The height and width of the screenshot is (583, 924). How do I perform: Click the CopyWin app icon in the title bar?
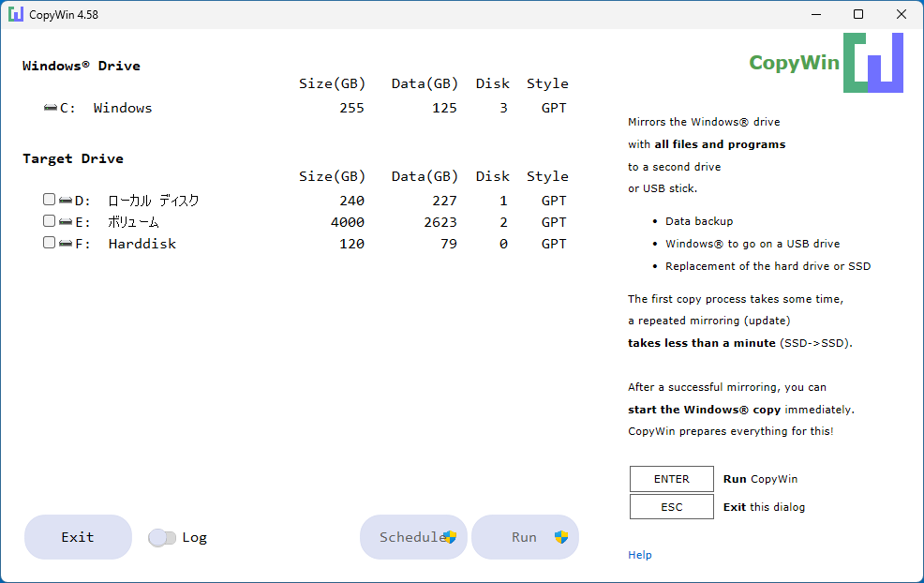[x=16, y=14]
